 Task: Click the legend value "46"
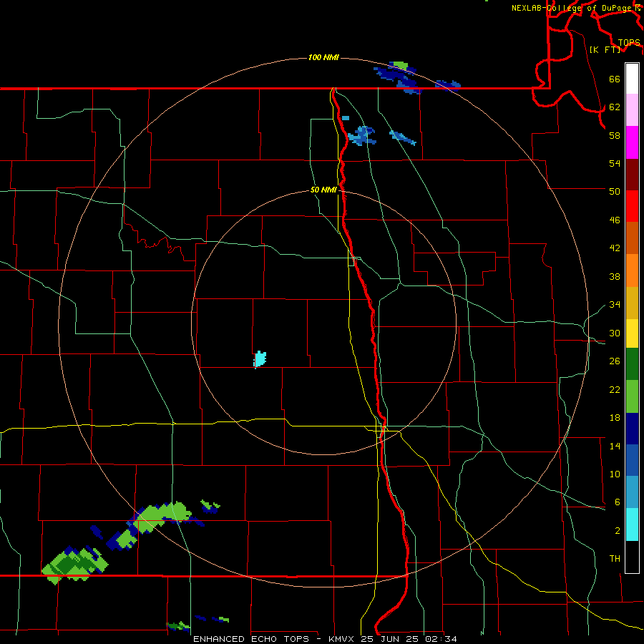pyautogui.click(x=615, y=220)
